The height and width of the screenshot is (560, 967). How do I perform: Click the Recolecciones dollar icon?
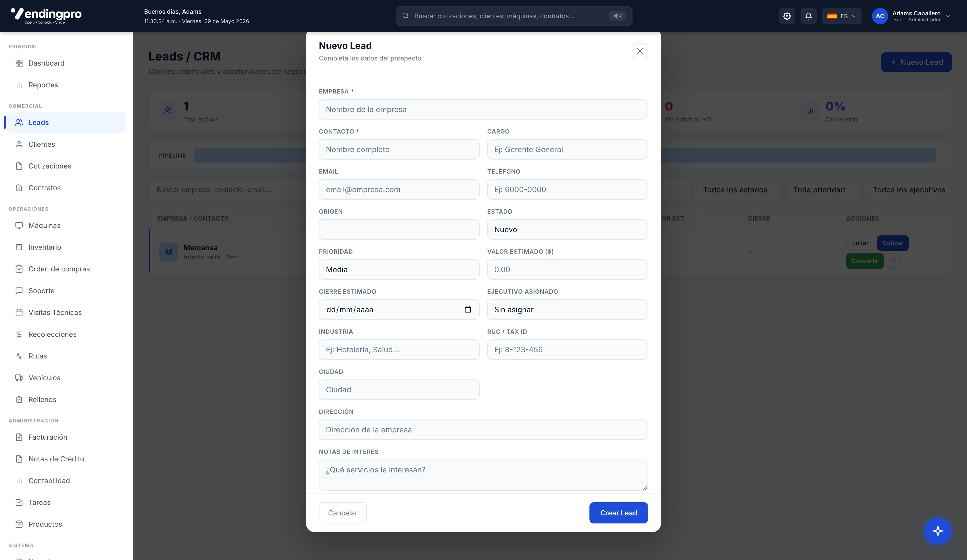tap(19, 334)
